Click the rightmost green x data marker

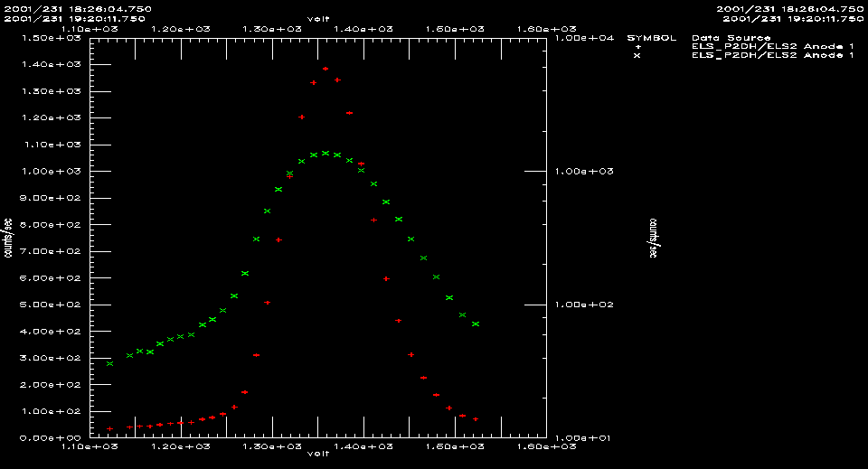click(x=476, y=324)
